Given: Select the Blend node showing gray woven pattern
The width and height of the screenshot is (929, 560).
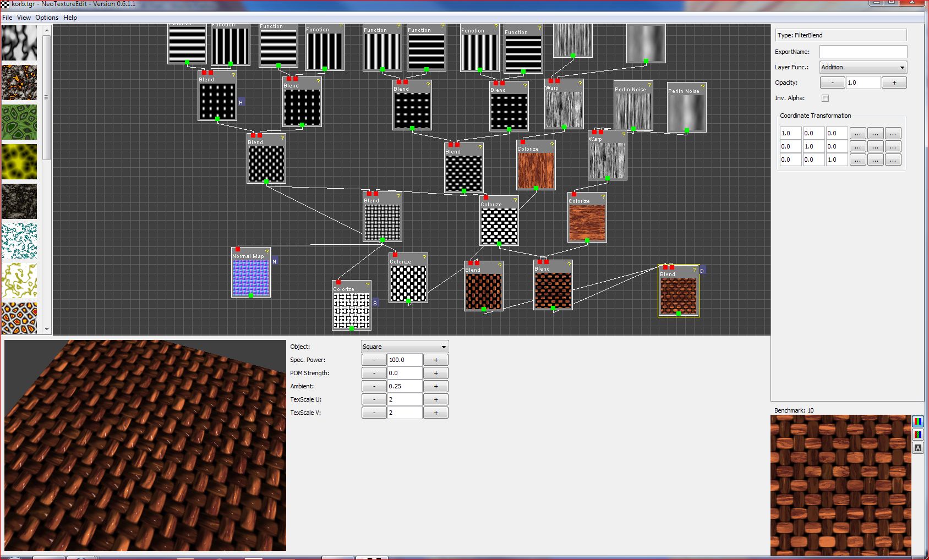Looking at the screenshot, I should point(382,217).
